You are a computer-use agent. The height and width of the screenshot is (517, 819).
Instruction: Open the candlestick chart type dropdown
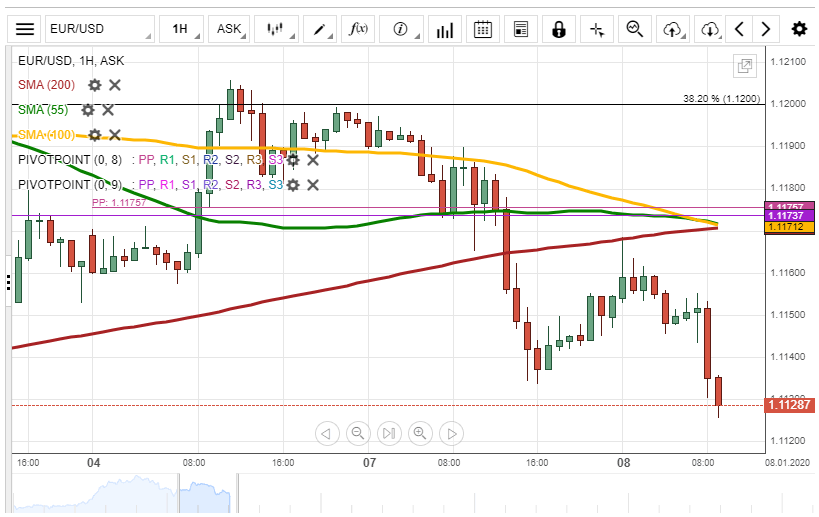coord(276,29)
